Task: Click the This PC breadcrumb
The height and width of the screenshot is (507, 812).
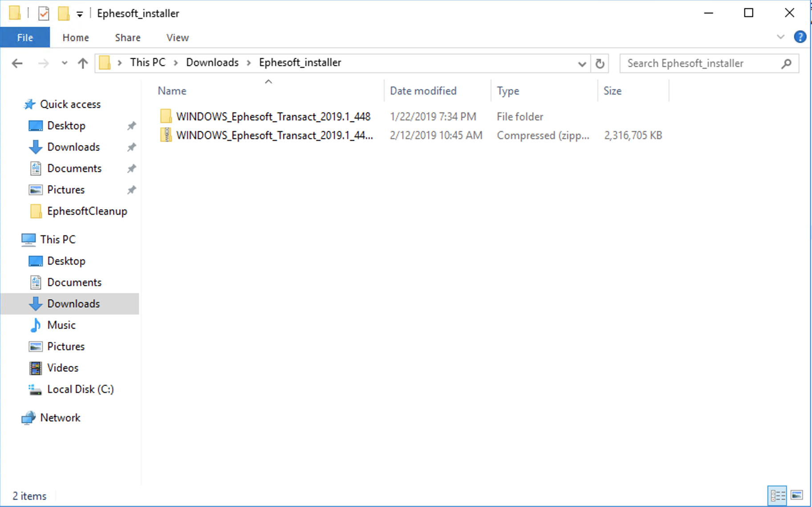Action: coord(147,62)
